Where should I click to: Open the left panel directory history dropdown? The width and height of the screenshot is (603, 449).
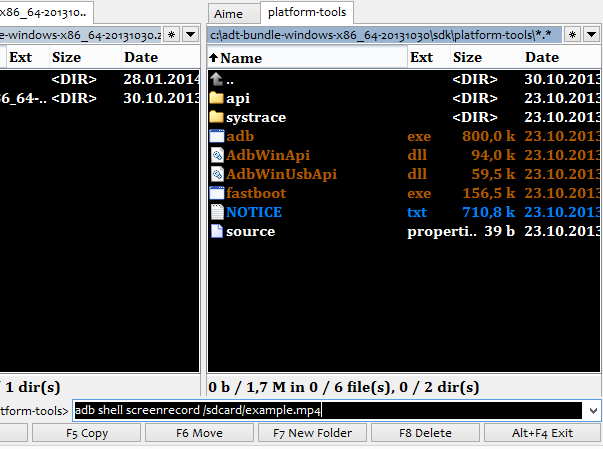coord(190,35)
